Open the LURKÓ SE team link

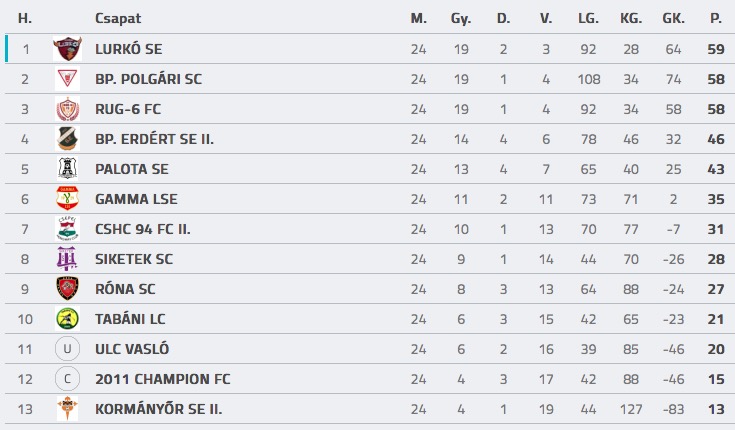pos(128,49)
